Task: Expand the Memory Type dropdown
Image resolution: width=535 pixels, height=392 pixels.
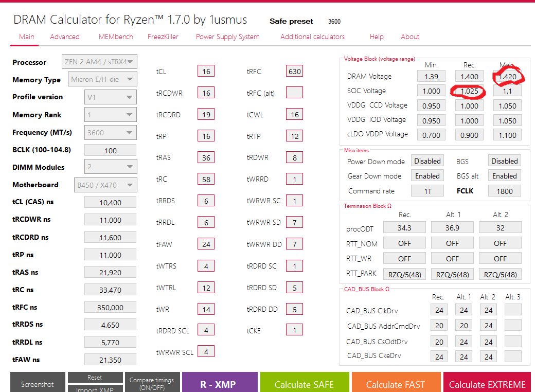Action: pyautogui.click(x=102, y=79)
